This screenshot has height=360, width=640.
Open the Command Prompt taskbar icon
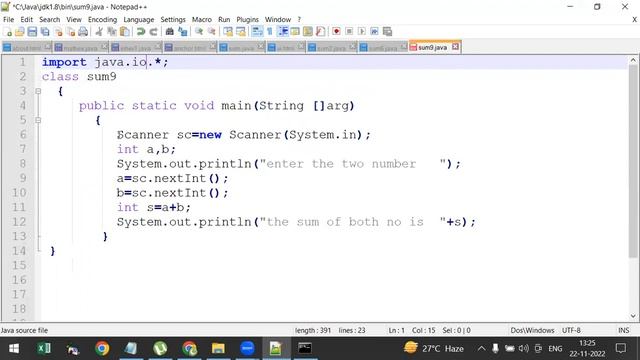[x=304, y=349]
